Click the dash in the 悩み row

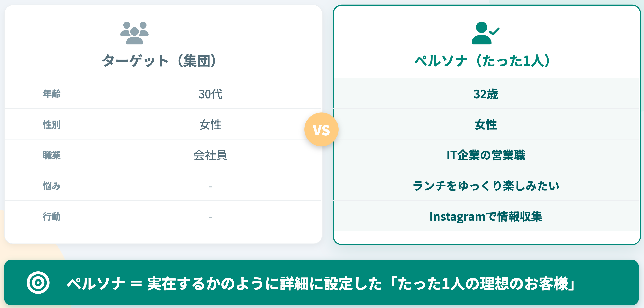tap(210, 187)
